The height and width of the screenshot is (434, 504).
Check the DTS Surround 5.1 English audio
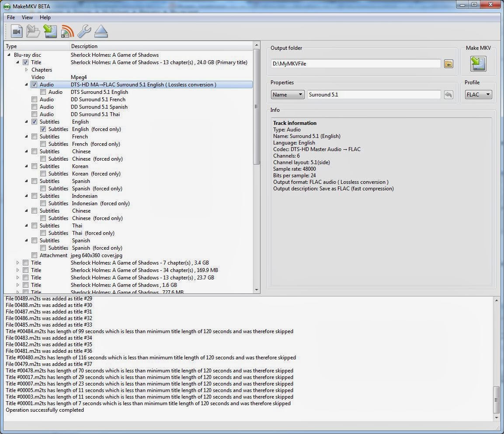[x=43, y=92]
